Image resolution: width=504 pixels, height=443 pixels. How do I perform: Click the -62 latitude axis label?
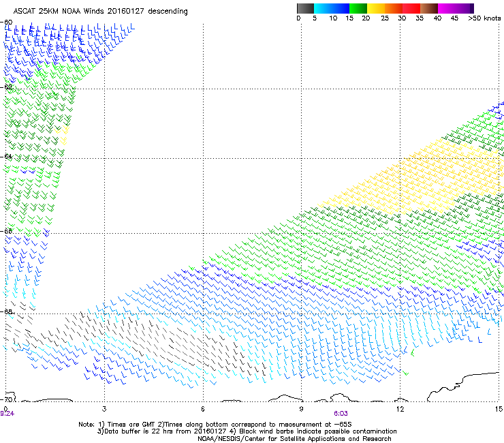tap(6, 87)
